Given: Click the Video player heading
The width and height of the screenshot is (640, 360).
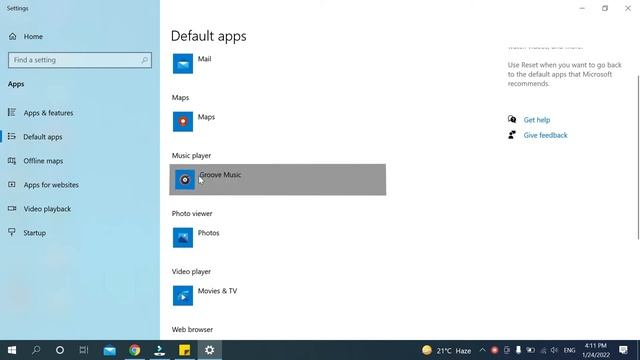Looking at the screenshot, I should point(191,271).
